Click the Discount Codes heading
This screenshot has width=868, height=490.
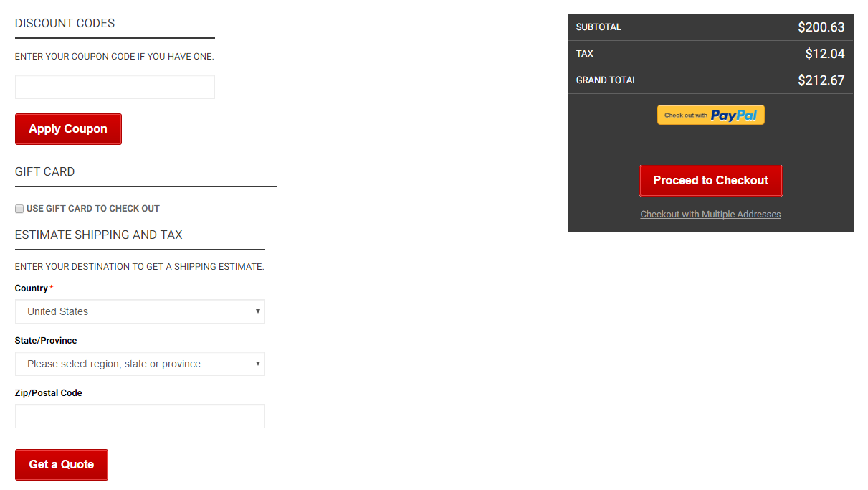65,23
